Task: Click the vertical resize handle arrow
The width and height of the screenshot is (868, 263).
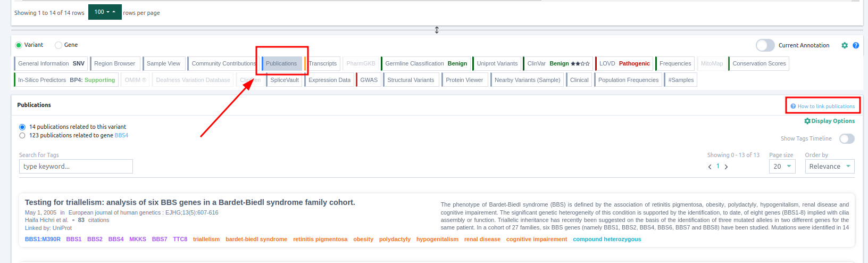Action: (x=437, y=30)
